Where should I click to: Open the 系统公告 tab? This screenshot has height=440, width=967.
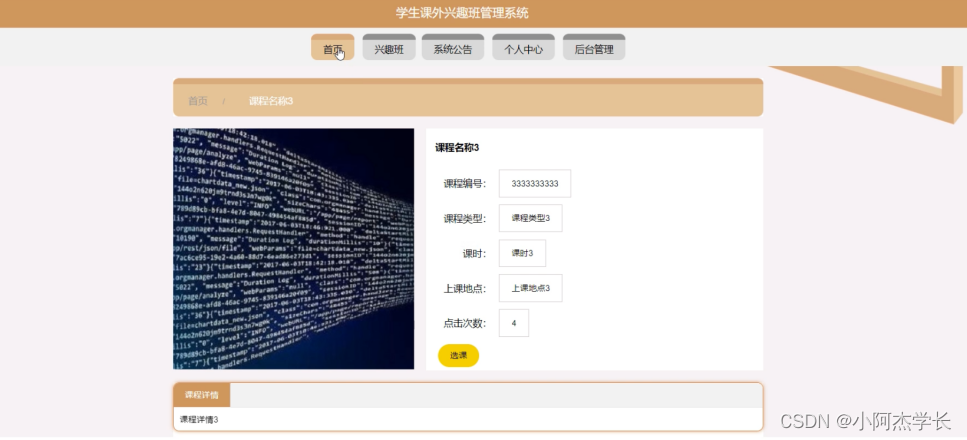tap(453, 48)
